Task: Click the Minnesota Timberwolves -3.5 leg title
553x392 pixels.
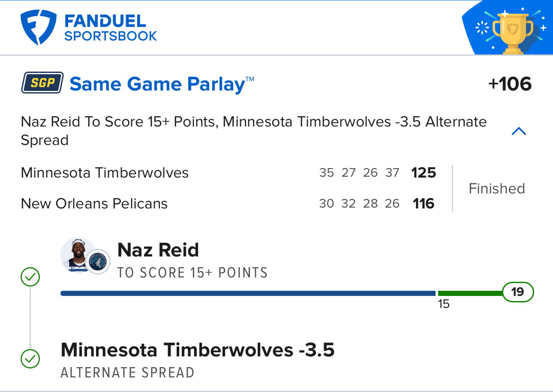Action: pyautogui.click(x=197, y=350)
